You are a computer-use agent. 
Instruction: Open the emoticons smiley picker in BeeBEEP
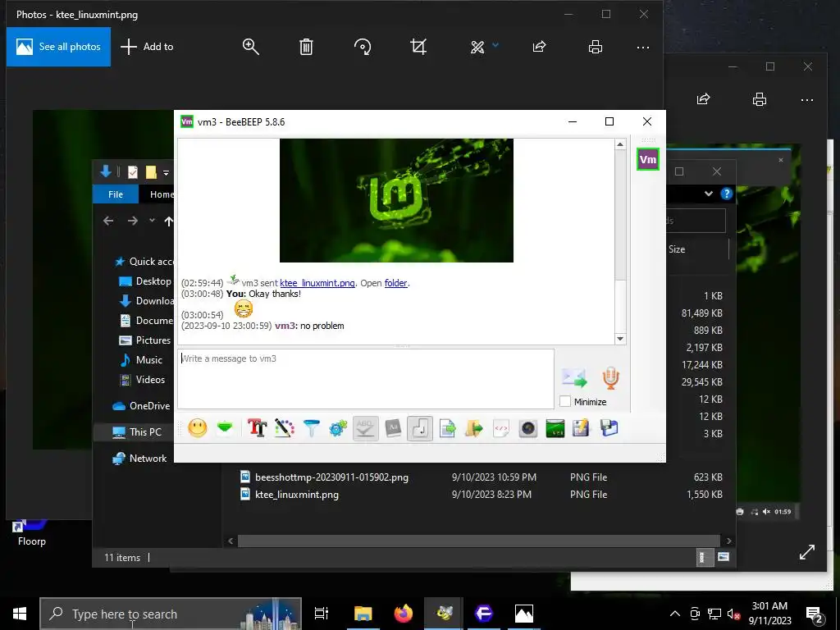[x=198, y=428]
